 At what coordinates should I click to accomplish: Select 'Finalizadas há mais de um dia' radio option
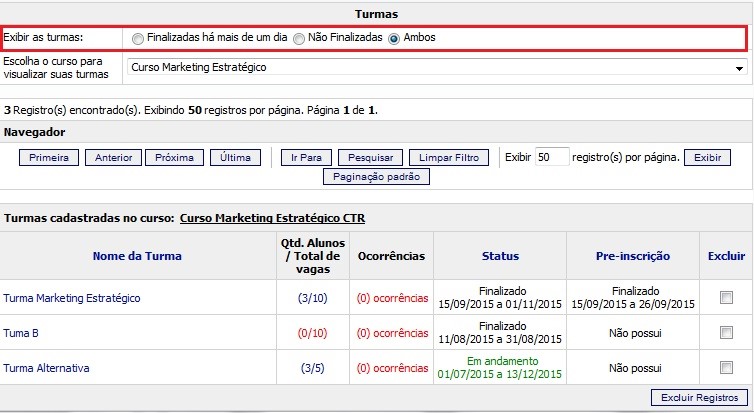(x=138, y=38)
